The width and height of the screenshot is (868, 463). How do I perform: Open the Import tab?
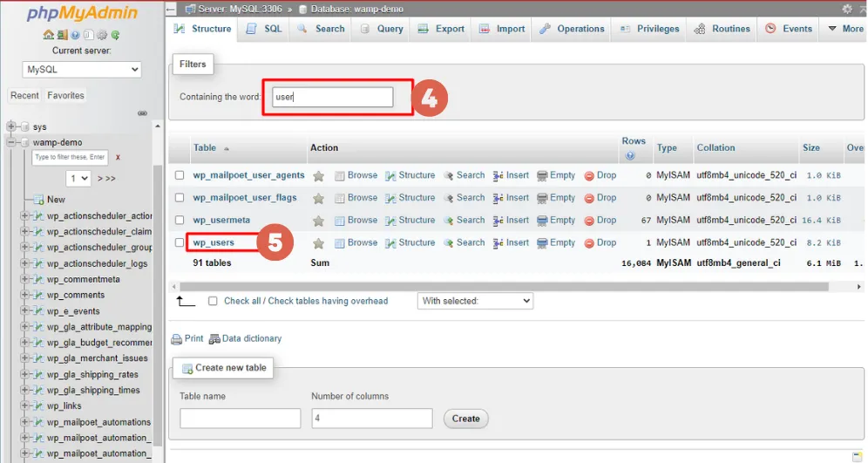pos(501,29)
